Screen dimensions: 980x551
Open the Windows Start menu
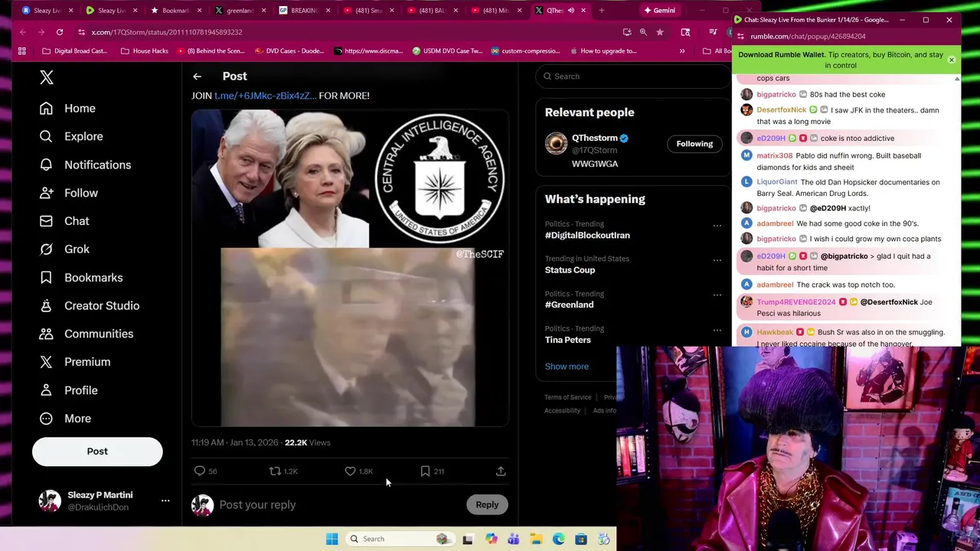pos(332,539)
